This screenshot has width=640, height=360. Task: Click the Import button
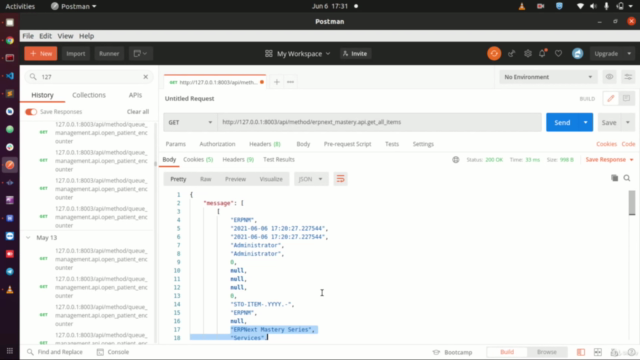point(76,53)
